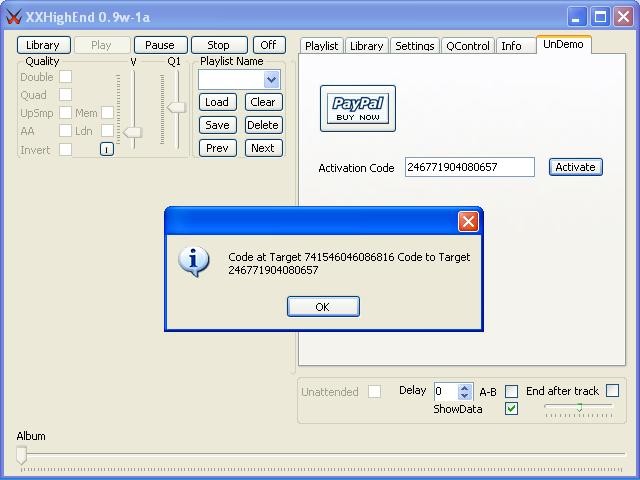Viewport: 640px width, 480px height.
Task: Click the Load playlist button
Action: 218,102
